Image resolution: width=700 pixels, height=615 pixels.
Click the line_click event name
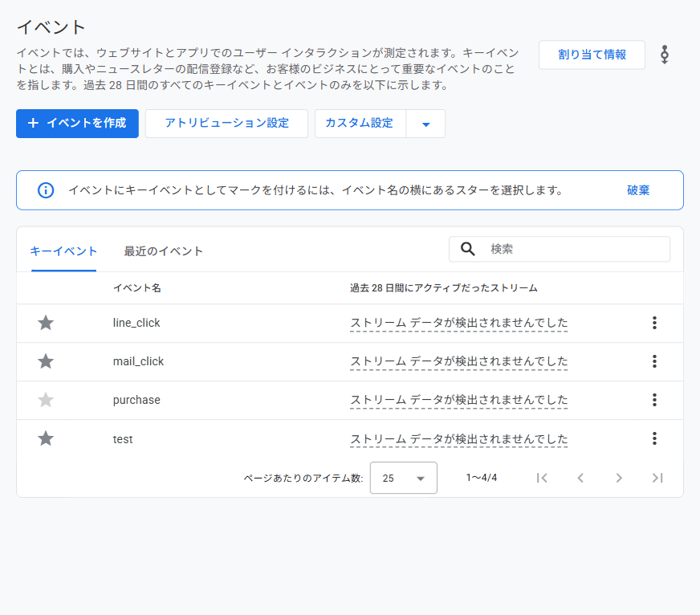coord(136,323)
